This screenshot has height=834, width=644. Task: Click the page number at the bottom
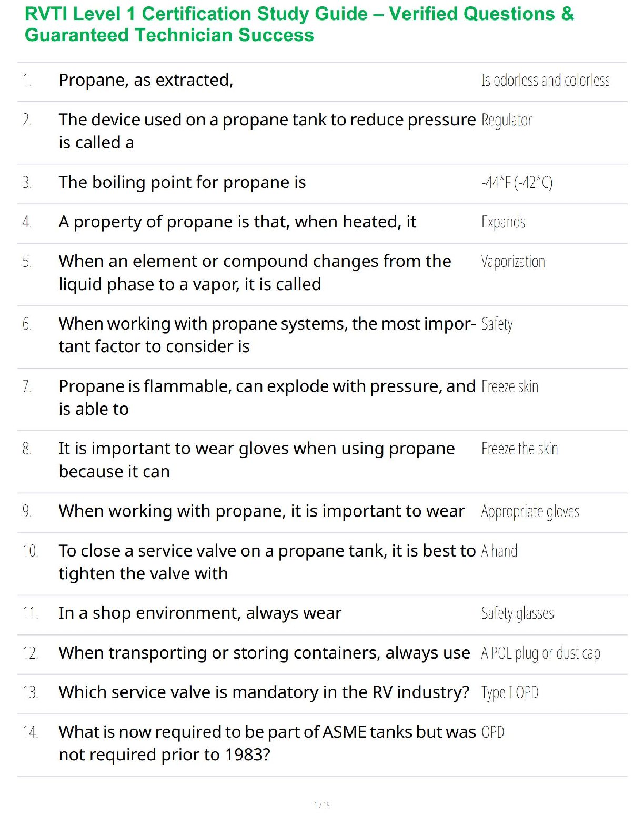tap(322, 805)
